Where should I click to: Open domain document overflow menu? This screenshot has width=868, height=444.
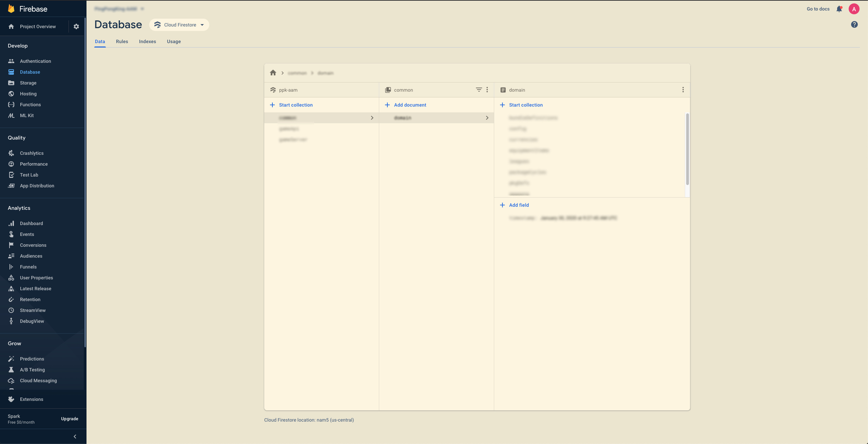coord(683,90)
